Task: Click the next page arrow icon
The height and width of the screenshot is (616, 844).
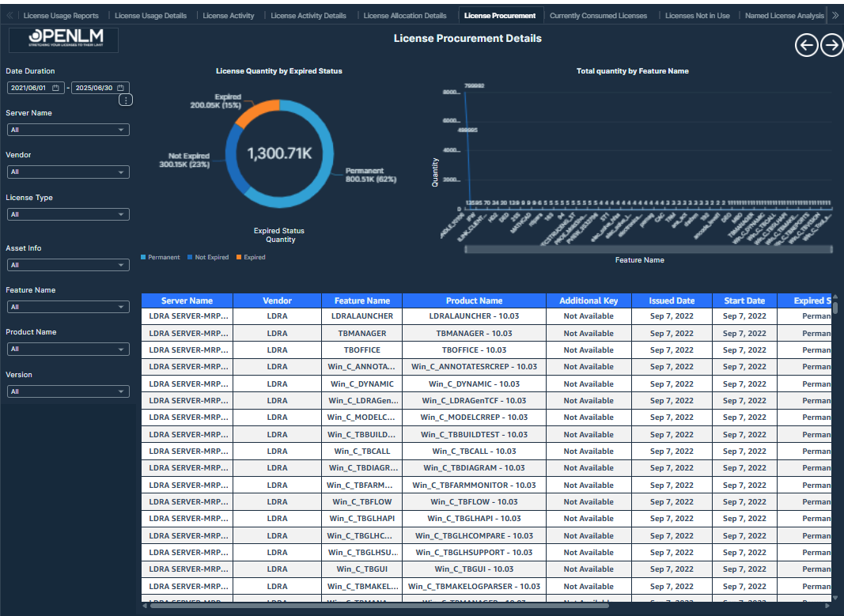Action: (831, 46)
